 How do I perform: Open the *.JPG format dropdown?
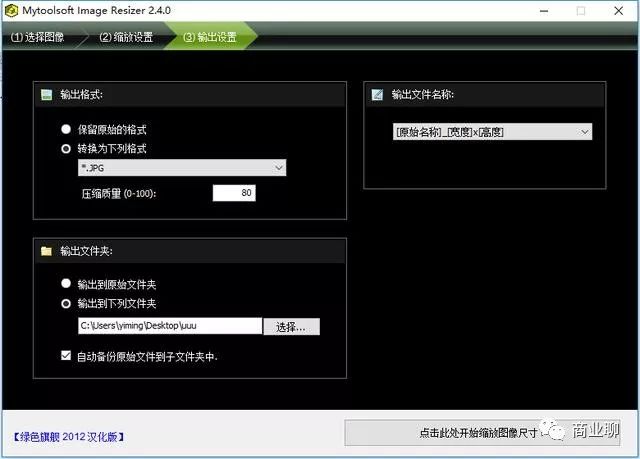[182, 168]
